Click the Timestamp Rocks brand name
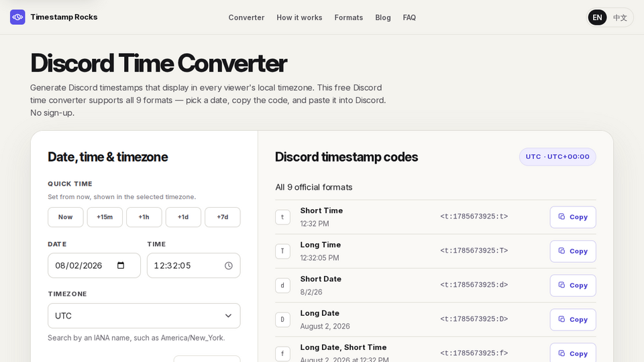Image resolution: width=644 pixels, height=362 pixels. [x=64, y=17]
